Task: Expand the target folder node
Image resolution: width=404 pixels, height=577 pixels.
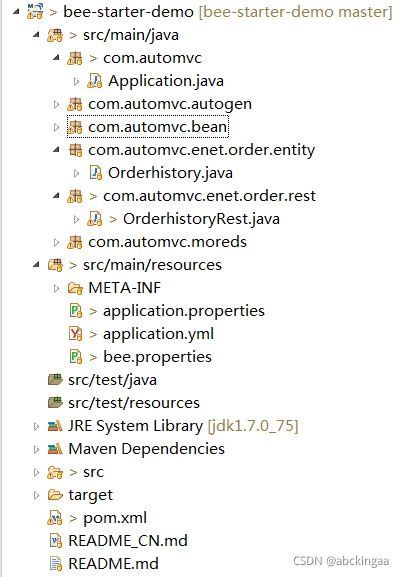Action: [x=36, y=495]
